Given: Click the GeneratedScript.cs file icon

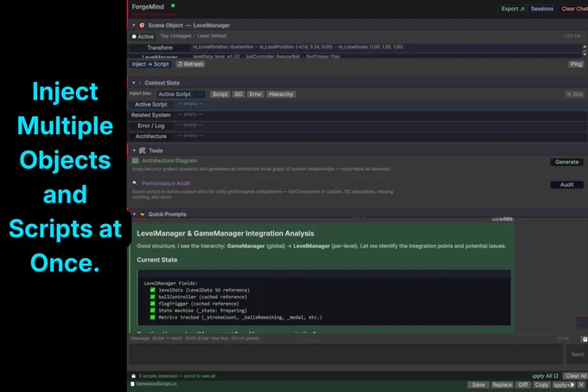Looking at the screenshot, I should (x=132, y=383).
